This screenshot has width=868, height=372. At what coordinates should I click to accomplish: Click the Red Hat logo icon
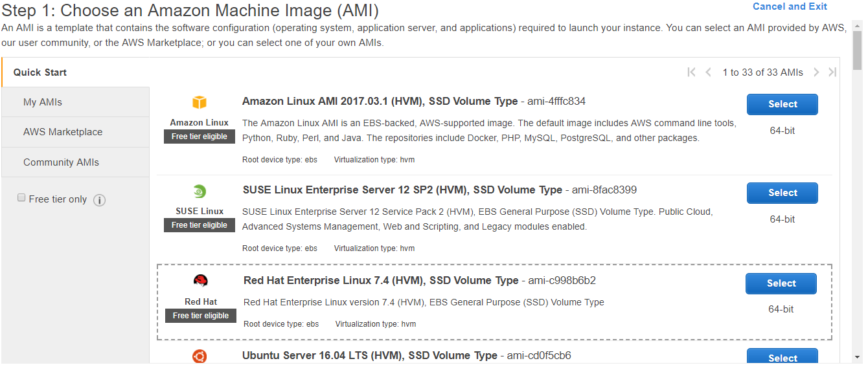point(201,281)
